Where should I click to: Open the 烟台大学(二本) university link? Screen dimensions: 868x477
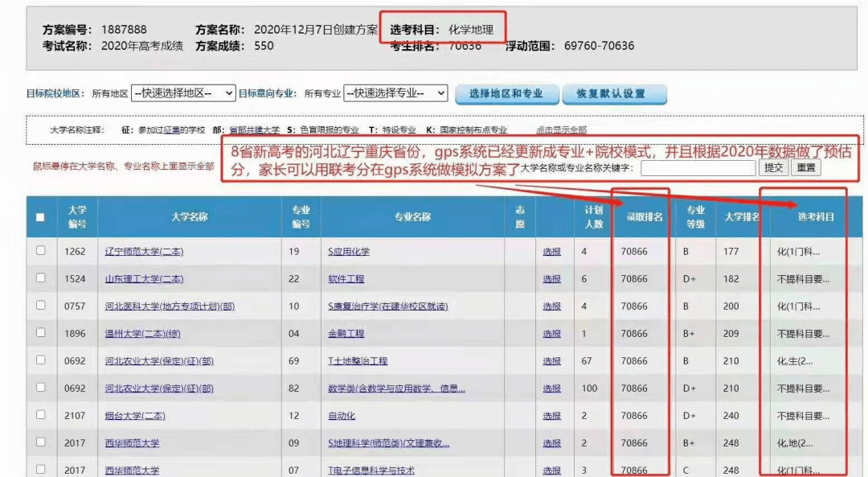pos(135,416)
